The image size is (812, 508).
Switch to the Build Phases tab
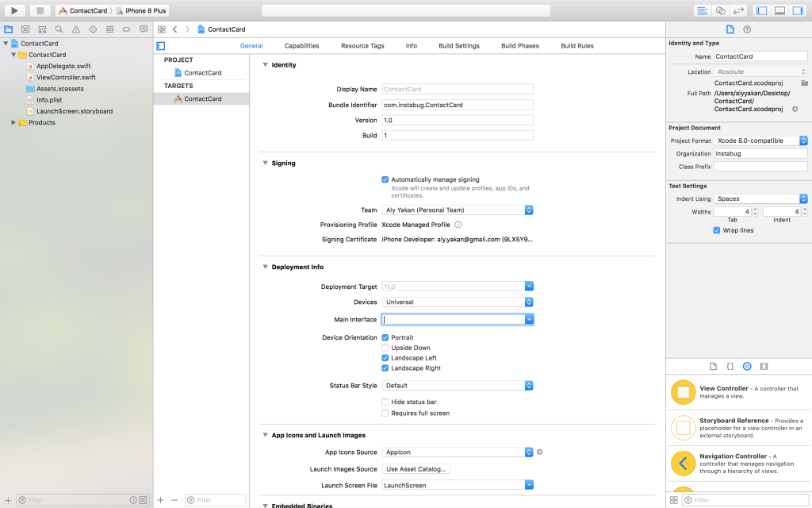(519, 45)
